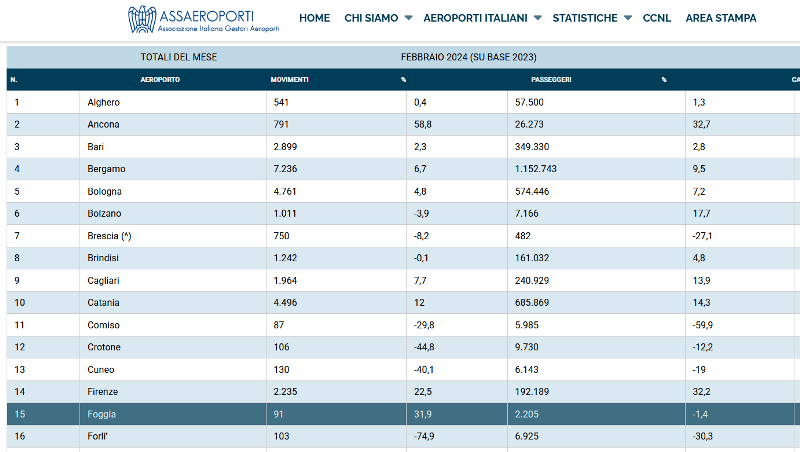
Task: Expand the AEROPORTI ITALIANI dropdown arrow
Action: [x=537, y=18]
